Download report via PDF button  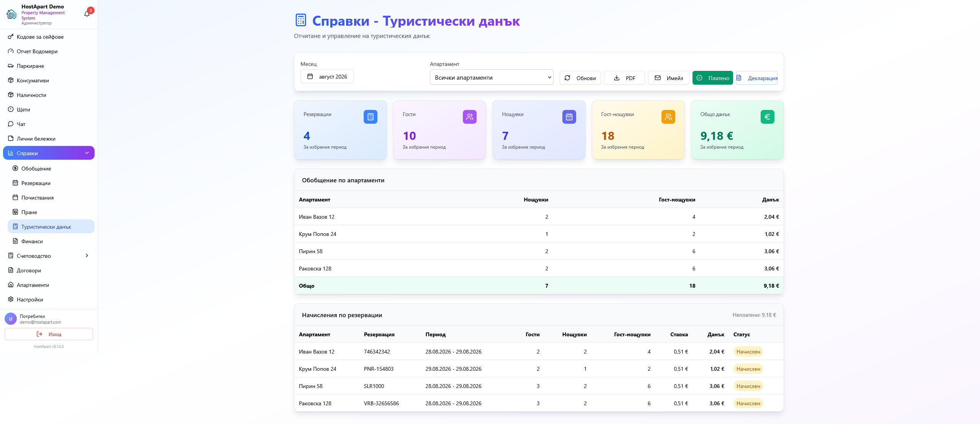coord(624,78)
